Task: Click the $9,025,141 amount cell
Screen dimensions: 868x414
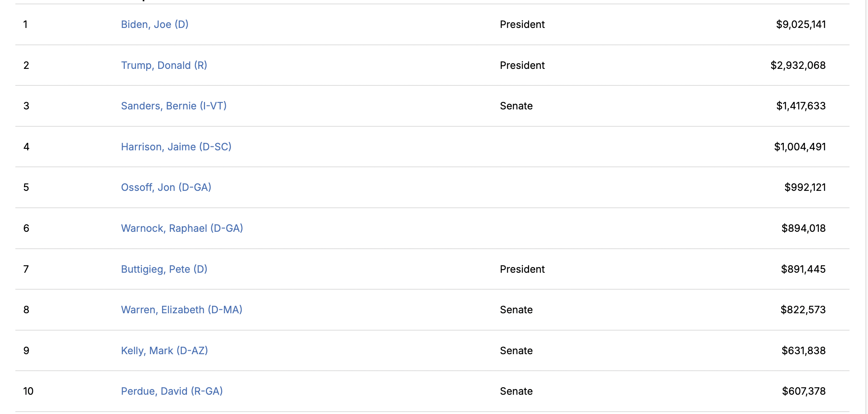Action: pyautogui.click(x=800, y=24)
